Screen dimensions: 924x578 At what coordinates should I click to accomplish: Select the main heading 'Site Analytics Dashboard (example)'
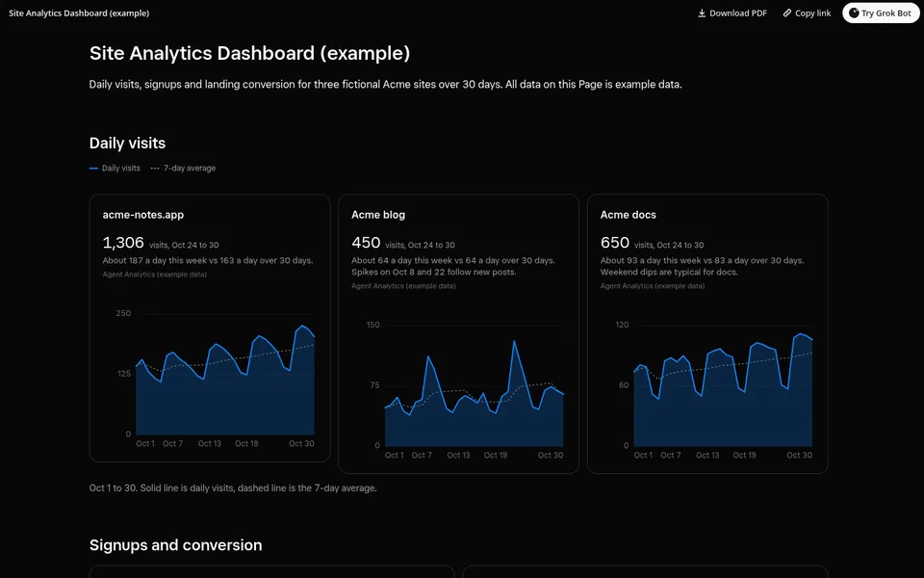pos(249,53)
